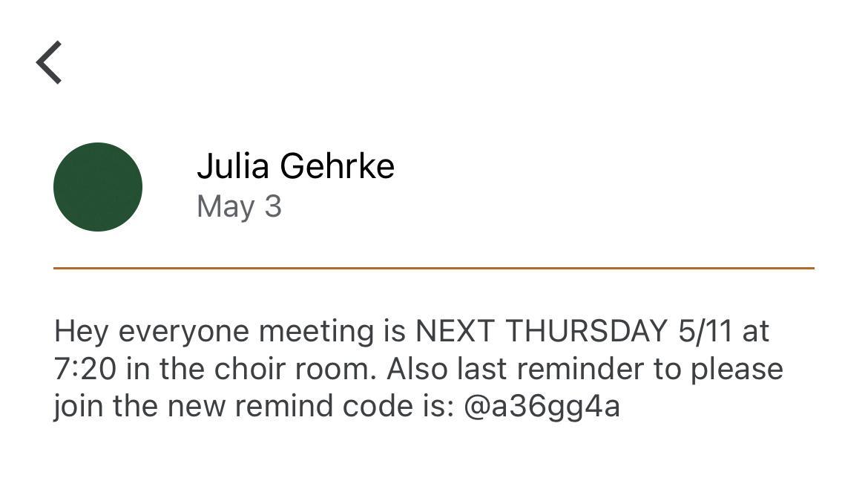The width and height of the screenshot is (868, 495).
Task: Click the word "NEXT" in message
Action: coord(454,331)
